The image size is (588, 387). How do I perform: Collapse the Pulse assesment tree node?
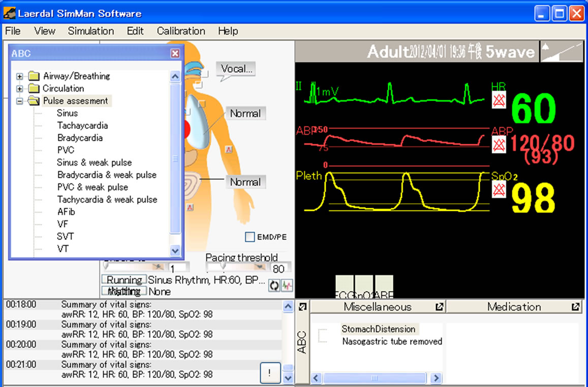pyautogui.click(x=19, y=101)
